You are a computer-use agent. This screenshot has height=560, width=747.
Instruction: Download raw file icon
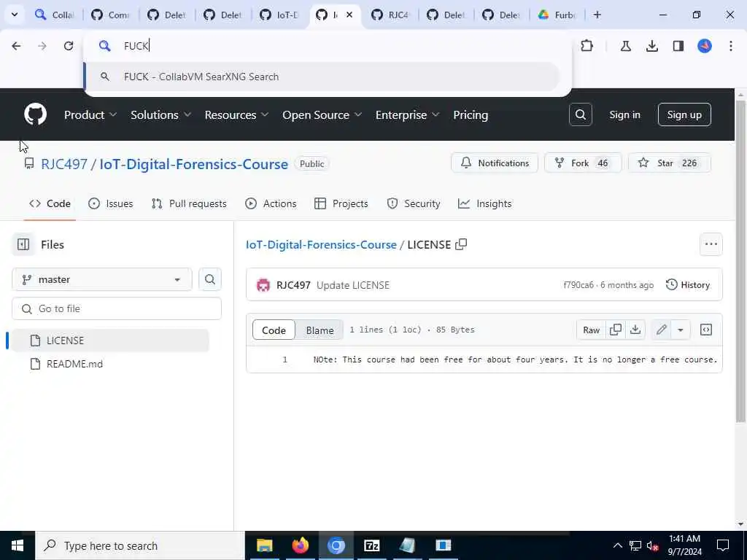pos(635,330)
